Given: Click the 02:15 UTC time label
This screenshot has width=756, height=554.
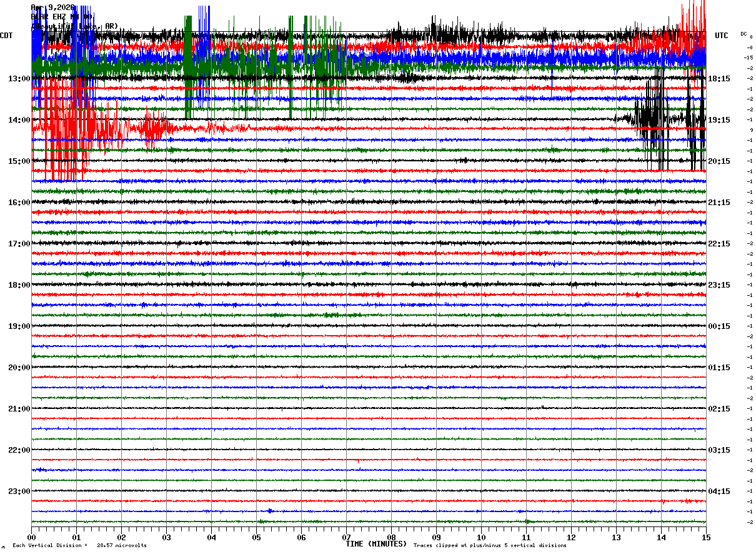Looking at the screenshot, I should [x=719, y=409].
